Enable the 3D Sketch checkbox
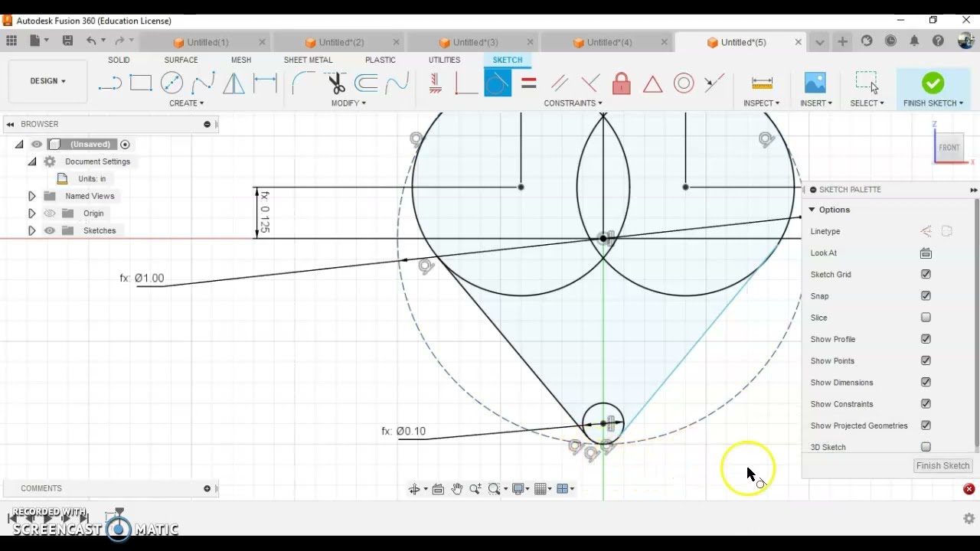This screenshot has width=980, height=551. 926,447
